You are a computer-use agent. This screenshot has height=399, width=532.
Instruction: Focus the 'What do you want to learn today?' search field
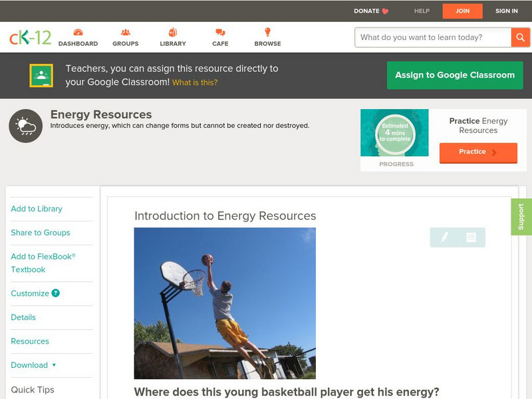pyautogui.click(x=433, y=37)
